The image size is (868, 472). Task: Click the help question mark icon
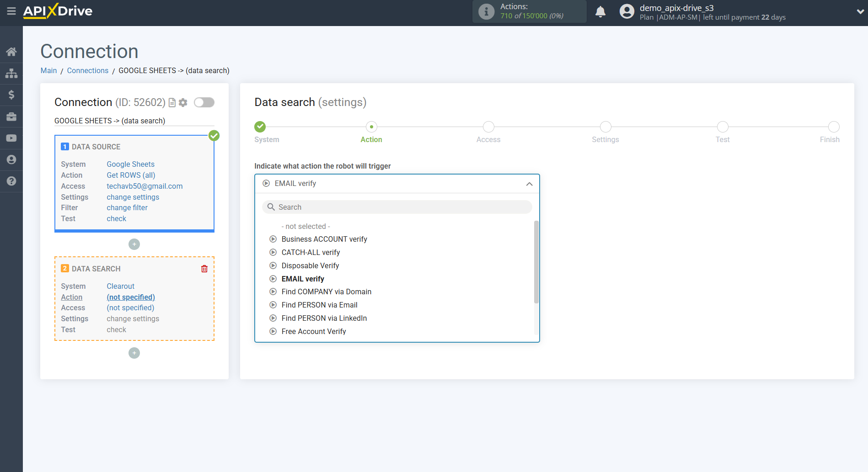(11, 181)
